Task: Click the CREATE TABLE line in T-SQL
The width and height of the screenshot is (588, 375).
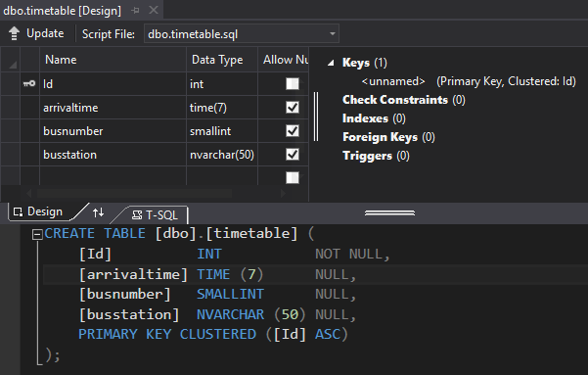Action: click(179, 233)
